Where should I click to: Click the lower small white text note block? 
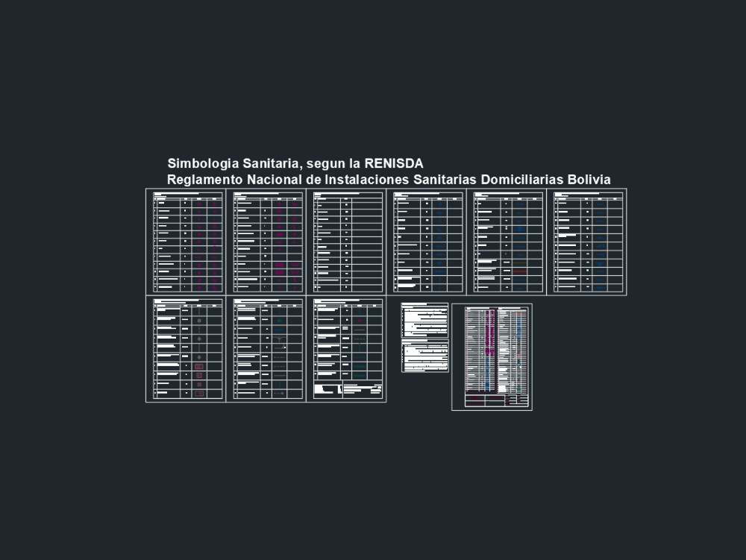(425, 356)
